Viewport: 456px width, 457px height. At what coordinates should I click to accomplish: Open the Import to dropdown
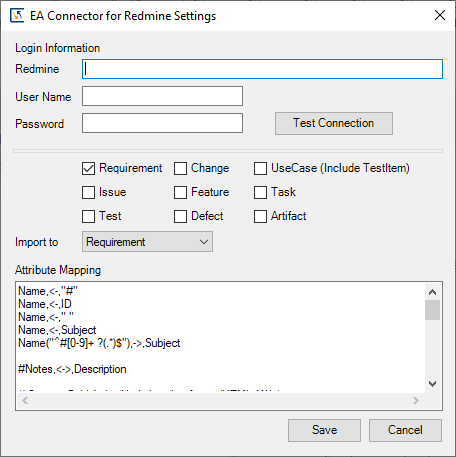(x=147, y=242)
